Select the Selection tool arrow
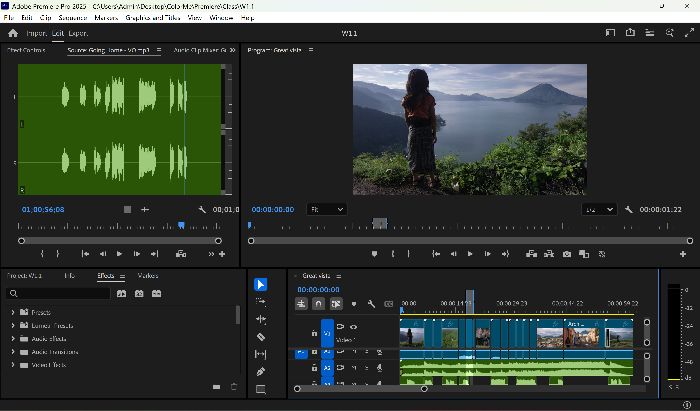 click(261, 284)
